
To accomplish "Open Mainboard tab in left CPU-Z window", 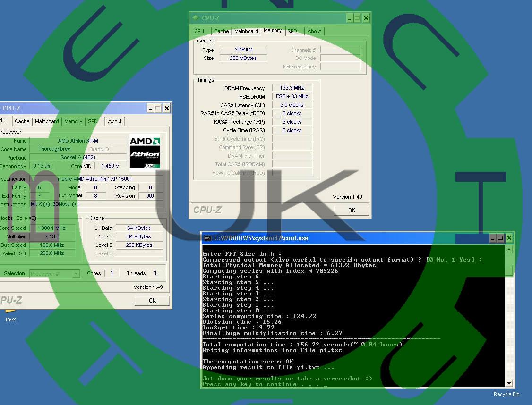I will pyautogui.click(x=47, y=121).
